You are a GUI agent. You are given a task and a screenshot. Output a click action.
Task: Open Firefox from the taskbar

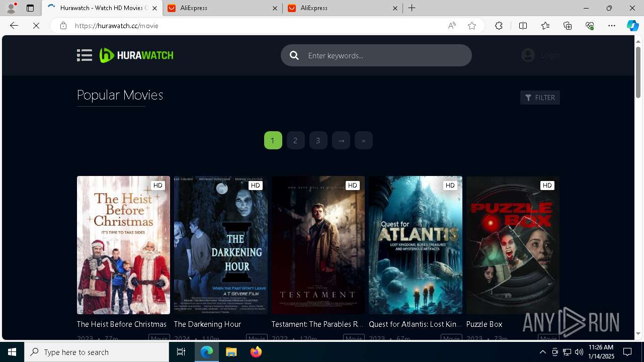coord(256,352)
